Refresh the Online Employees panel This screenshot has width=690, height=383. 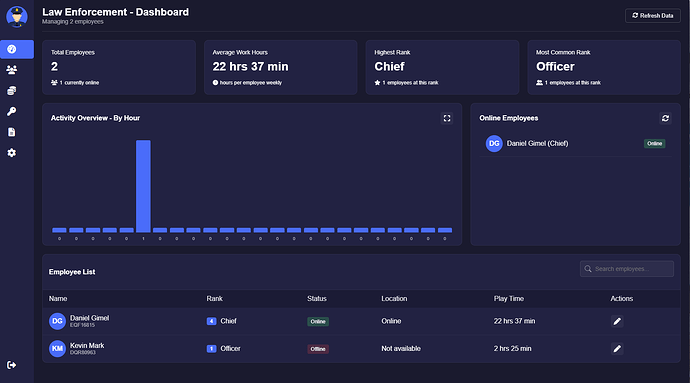(665, 118)
